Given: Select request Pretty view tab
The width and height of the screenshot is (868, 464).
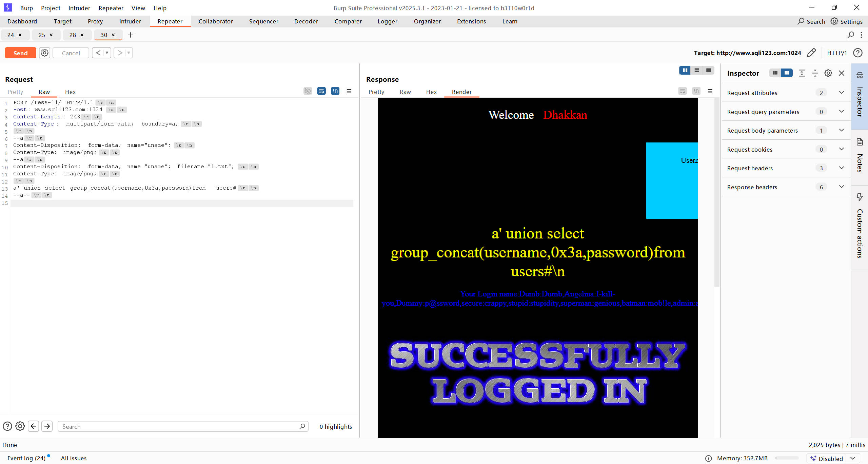Looking at the screenshot, I should (x=15, y=92).
